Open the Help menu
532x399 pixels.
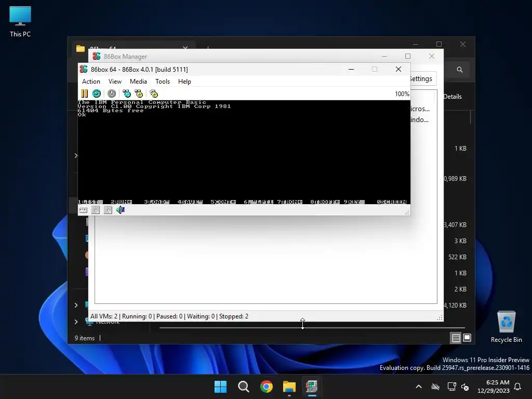(x=184, y=82)
